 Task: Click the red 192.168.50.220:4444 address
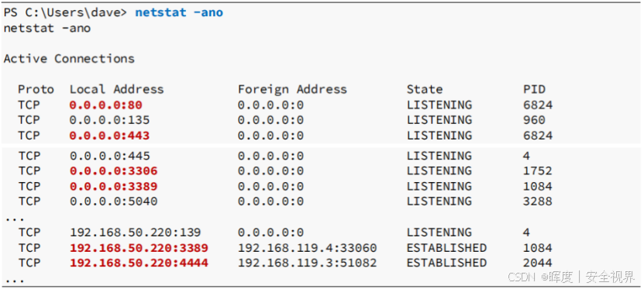point(139,263)
